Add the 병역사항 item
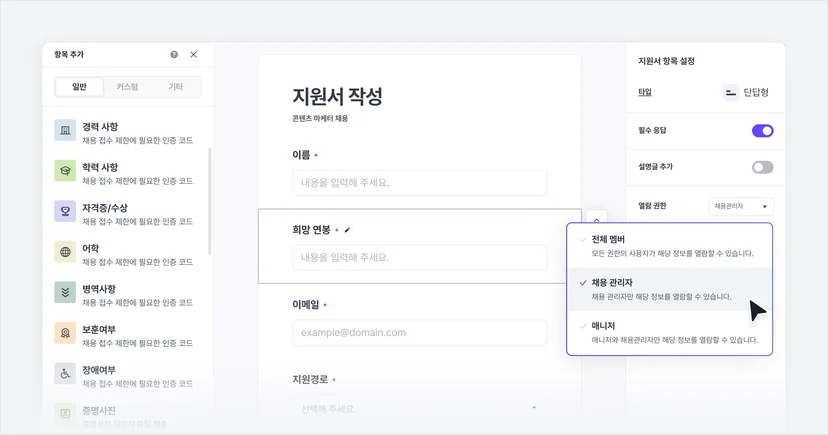This screenshot has width=828, height=435. pyautogui.click(x=125, y=296)
